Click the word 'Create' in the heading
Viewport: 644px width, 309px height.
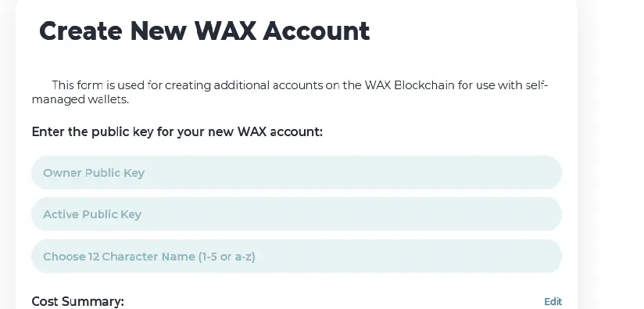tap(80, 31)
